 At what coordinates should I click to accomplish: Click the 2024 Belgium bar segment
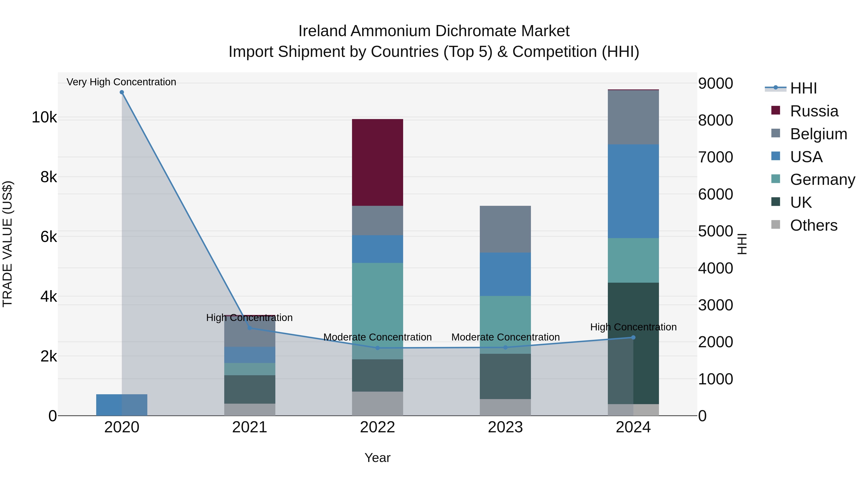[x=633, y=117]
